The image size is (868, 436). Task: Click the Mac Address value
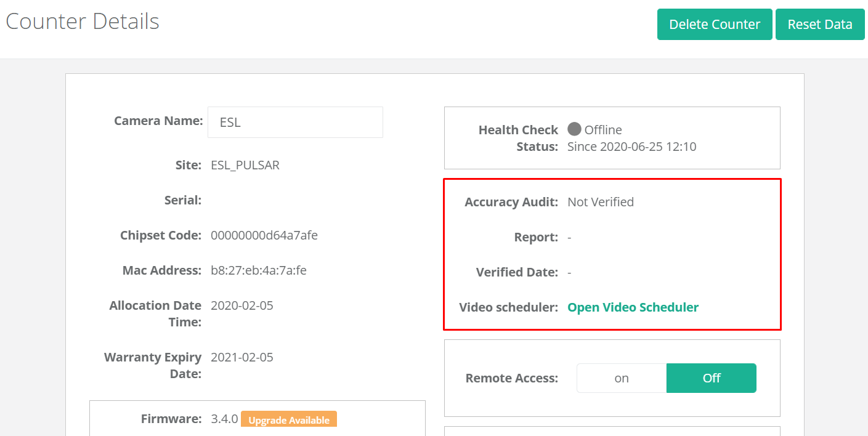pyautogui.click(x=258, y=270)
